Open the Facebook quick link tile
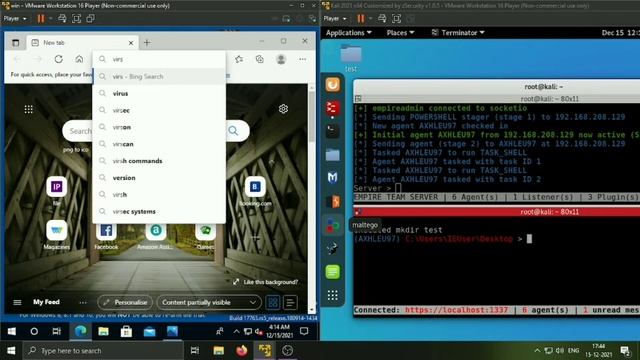Viewport: 640px width, 360px height. 106,231
